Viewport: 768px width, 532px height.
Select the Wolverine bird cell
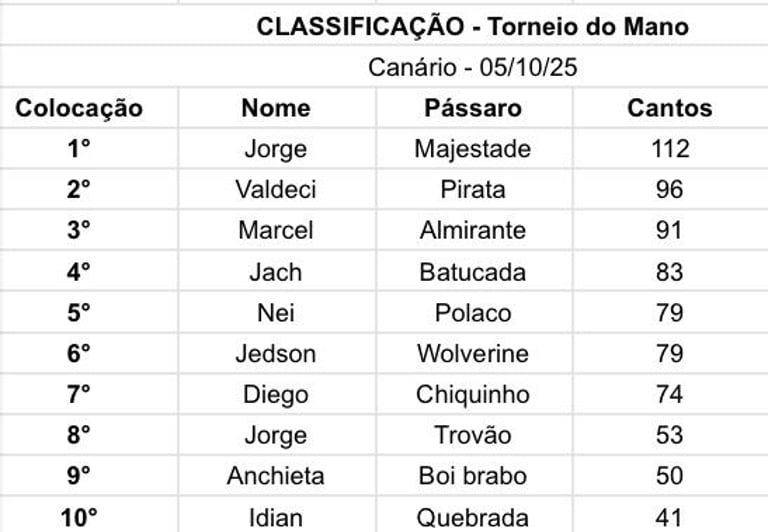coord(474,353)
